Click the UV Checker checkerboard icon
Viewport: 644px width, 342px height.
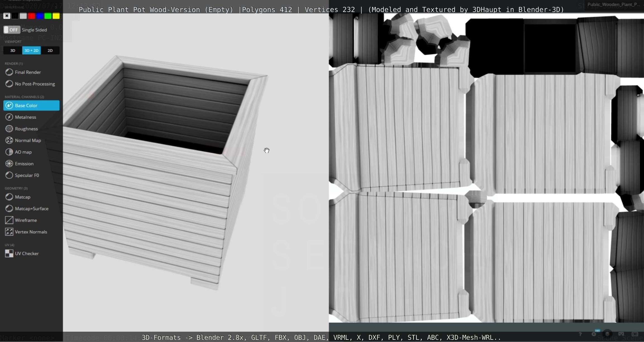9,253
